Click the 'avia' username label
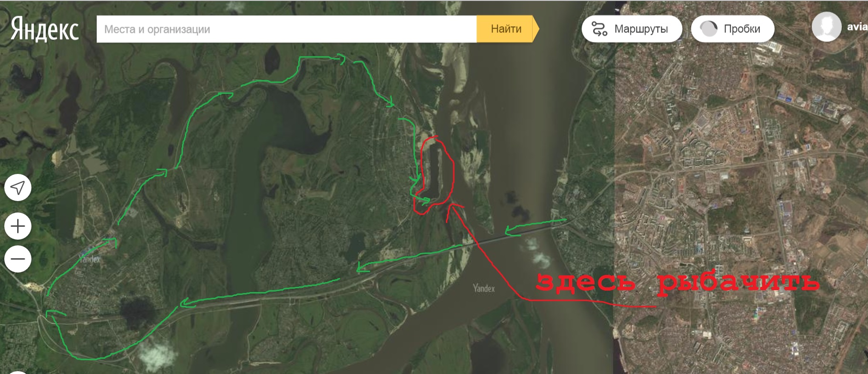The width and height of the screenshot is (868, 374). (x=857, y=27)
